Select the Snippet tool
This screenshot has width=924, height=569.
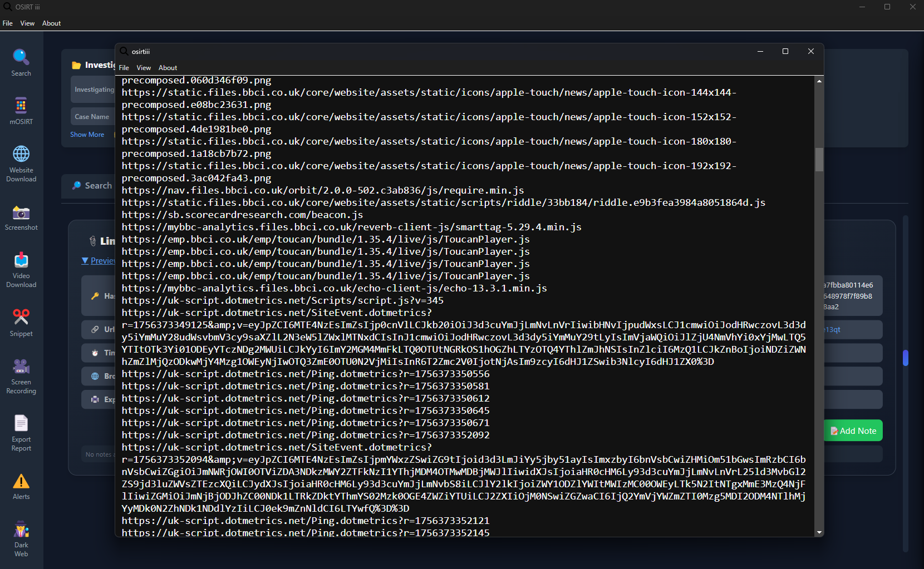coord(21,321)
